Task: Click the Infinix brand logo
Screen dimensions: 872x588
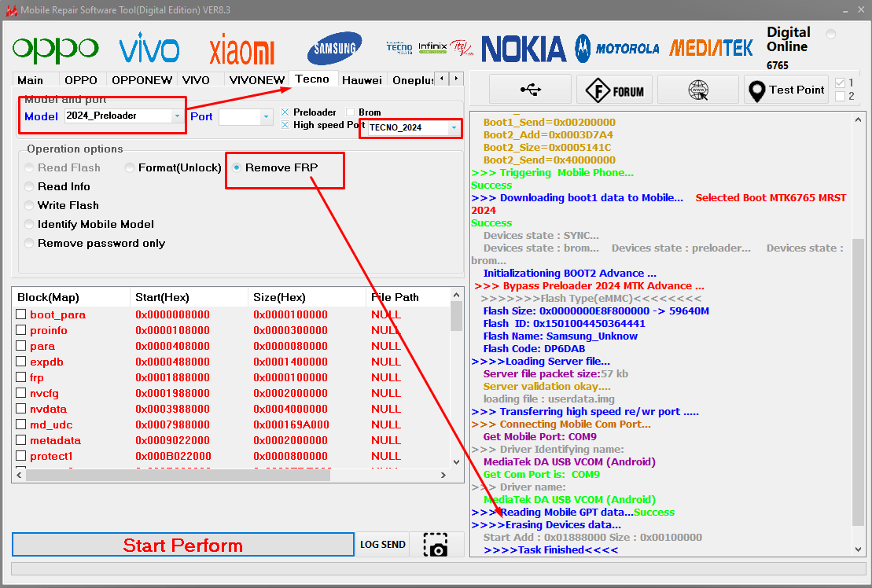Action: coord(432,47)
